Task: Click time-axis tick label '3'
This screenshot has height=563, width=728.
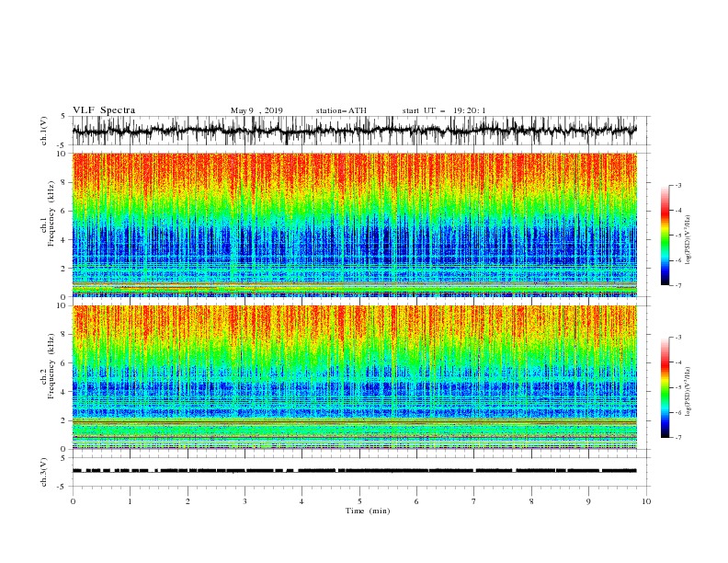Action: click(x=245, y=501)
